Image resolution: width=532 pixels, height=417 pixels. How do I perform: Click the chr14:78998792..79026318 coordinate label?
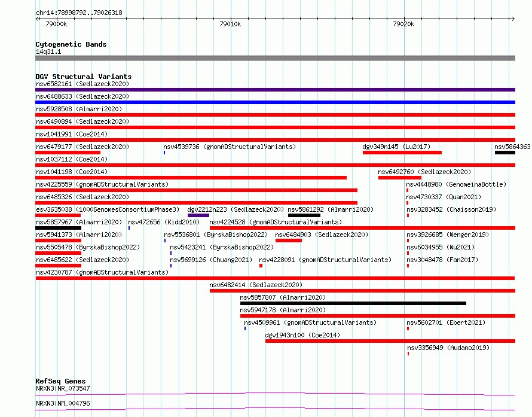tap(79, 13)
